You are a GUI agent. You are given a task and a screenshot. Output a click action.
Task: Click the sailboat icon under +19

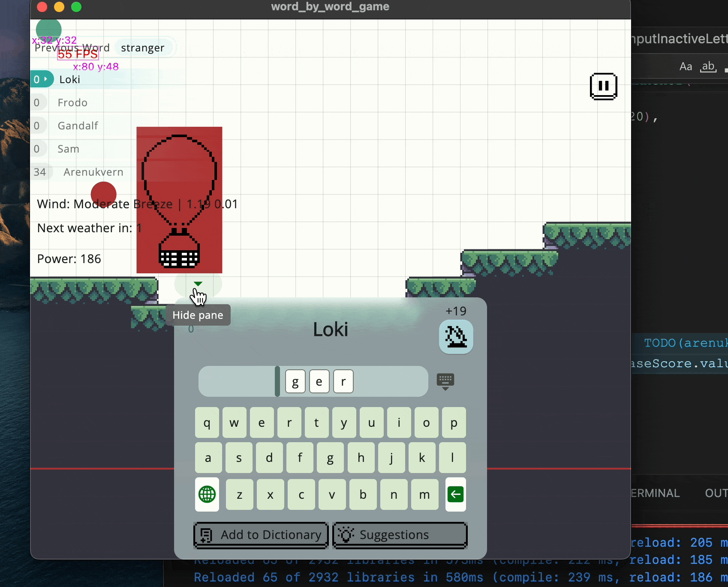[x=456, y=337]
